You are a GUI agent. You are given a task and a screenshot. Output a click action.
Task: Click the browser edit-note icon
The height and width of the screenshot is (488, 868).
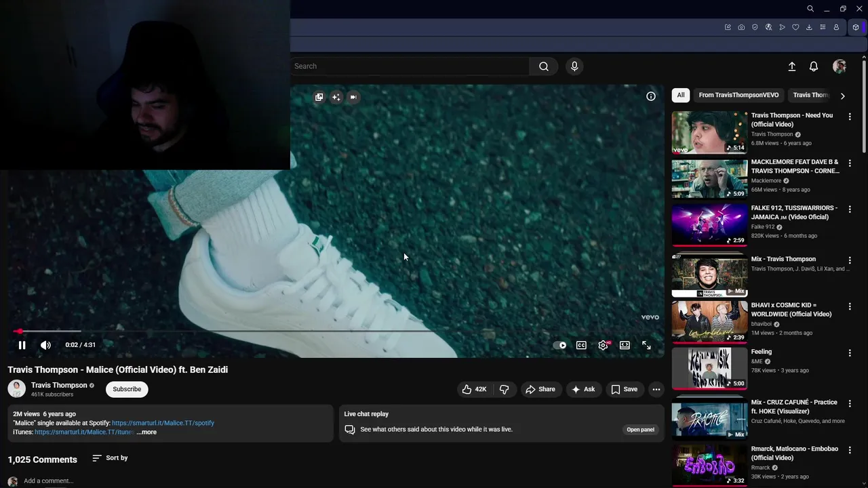[x=728, y=27]
